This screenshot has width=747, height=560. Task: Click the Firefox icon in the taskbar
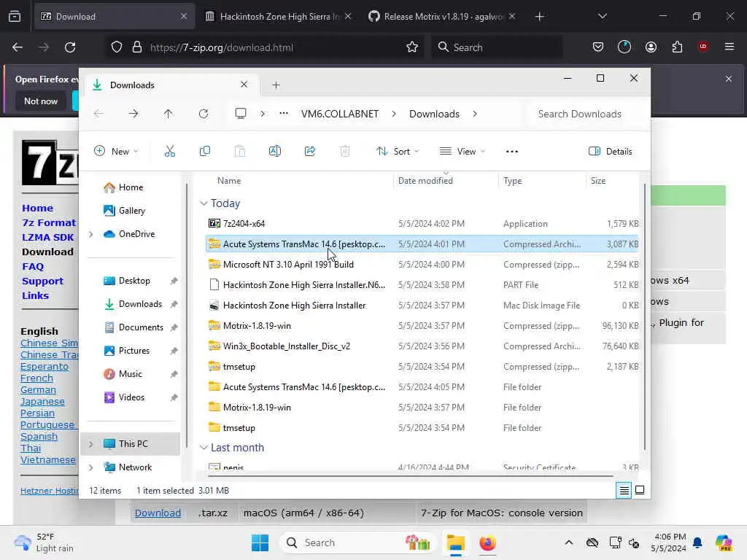488,542
